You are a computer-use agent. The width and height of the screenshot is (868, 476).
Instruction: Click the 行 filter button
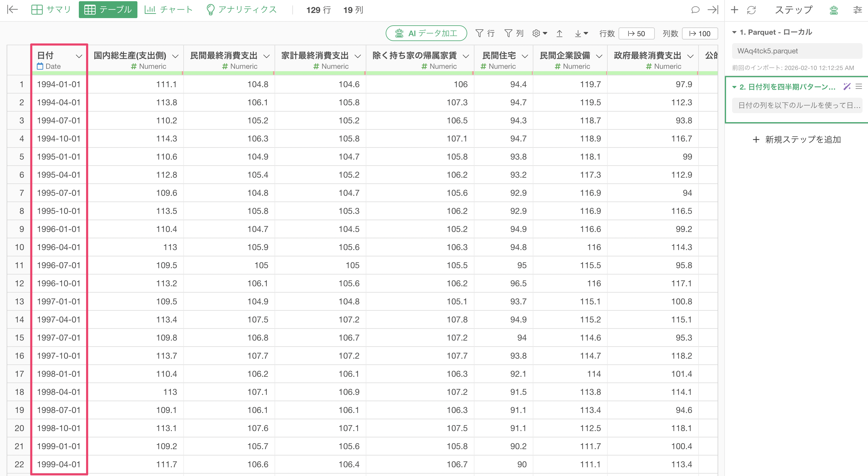485,33
